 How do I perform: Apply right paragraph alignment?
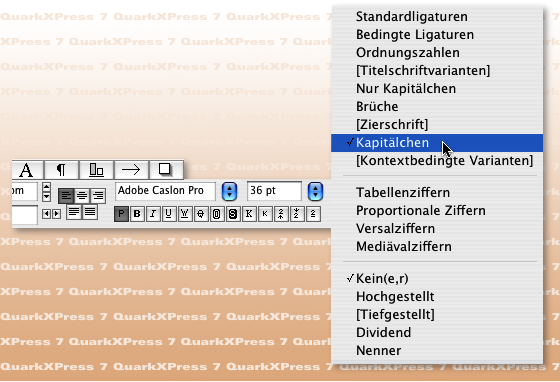[98, 196]
